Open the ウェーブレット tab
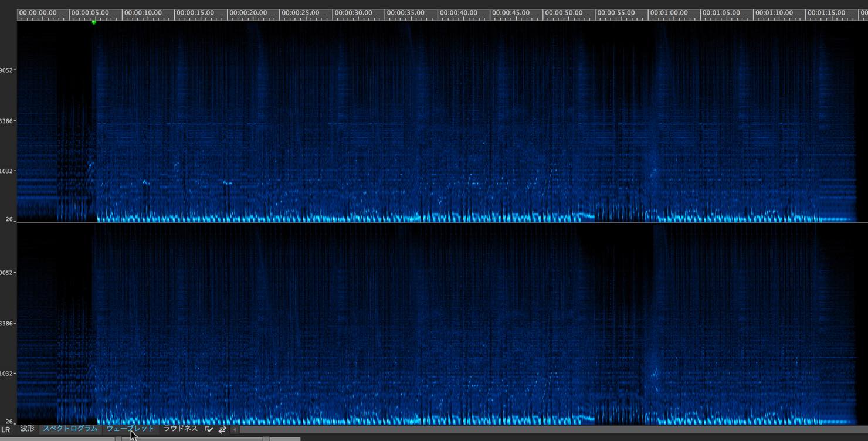The height and width of the screenshot is (441, 868). tap(130, 429)
